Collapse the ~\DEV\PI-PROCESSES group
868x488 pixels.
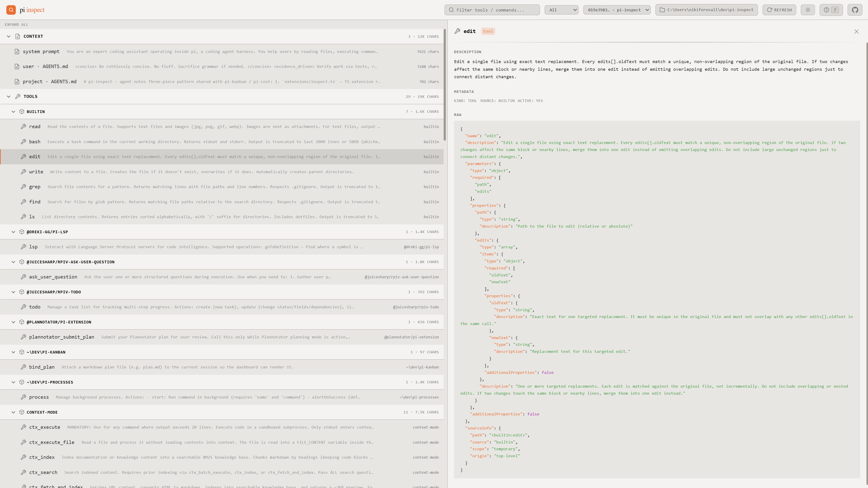(x=14, y=382)
